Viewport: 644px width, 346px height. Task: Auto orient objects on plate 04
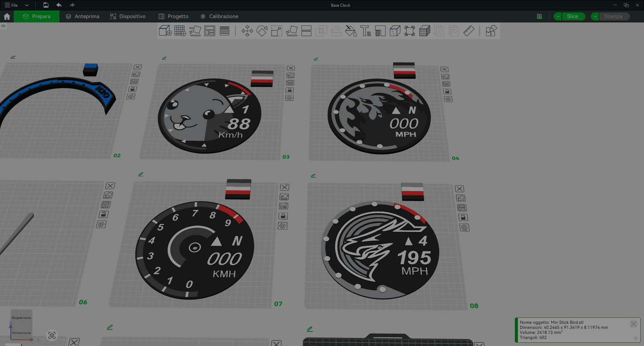445,77
